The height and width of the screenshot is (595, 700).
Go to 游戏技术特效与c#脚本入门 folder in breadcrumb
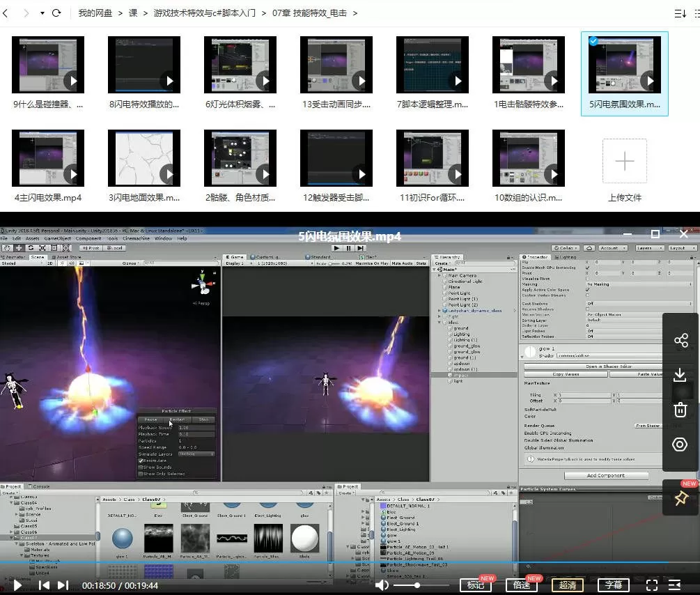tap(204, 13)
